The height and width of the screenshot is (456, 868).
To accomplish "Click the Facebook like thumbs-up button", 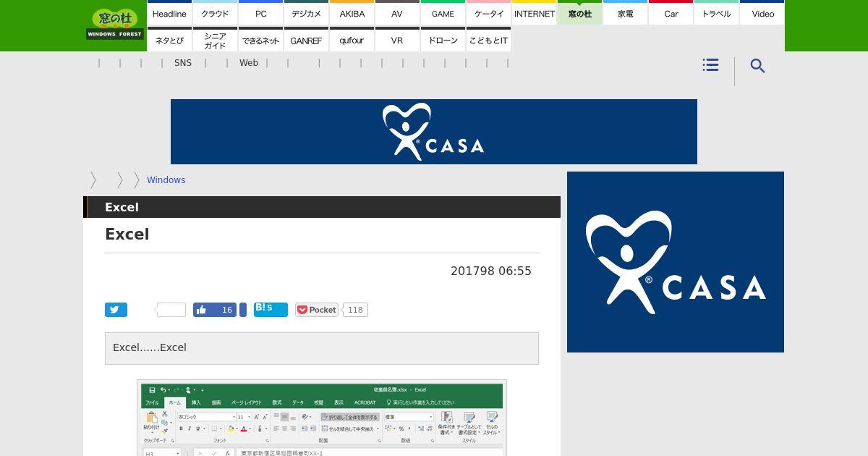I will [215, 310].
